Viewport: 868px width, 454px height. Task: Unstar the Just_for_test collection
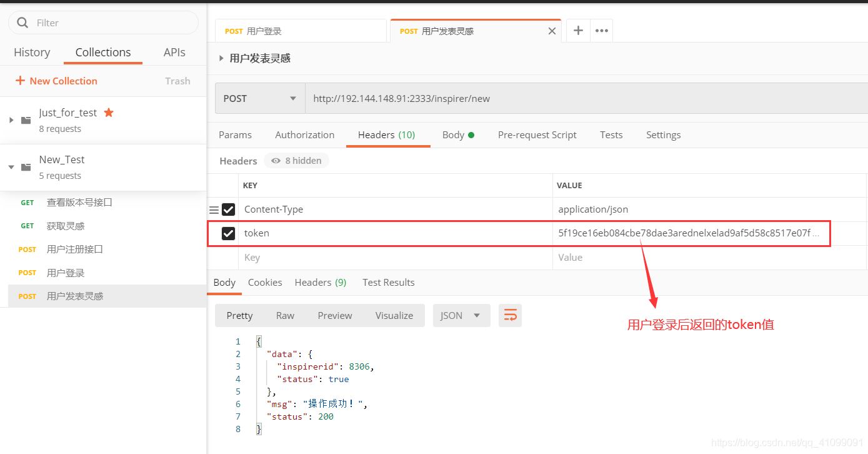point(109,113)
